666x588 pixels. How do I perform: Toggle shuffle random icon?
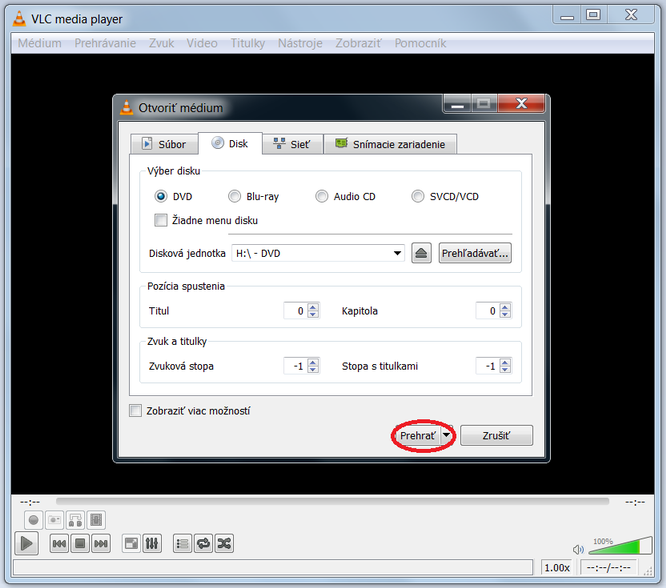click(x=224, y=543)
